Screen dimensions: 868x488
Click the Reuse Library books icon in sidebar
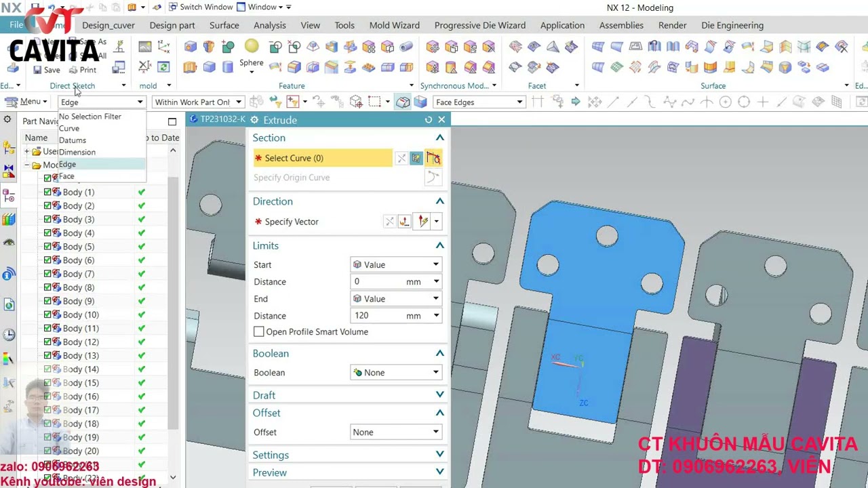click(x=9, y=219)
